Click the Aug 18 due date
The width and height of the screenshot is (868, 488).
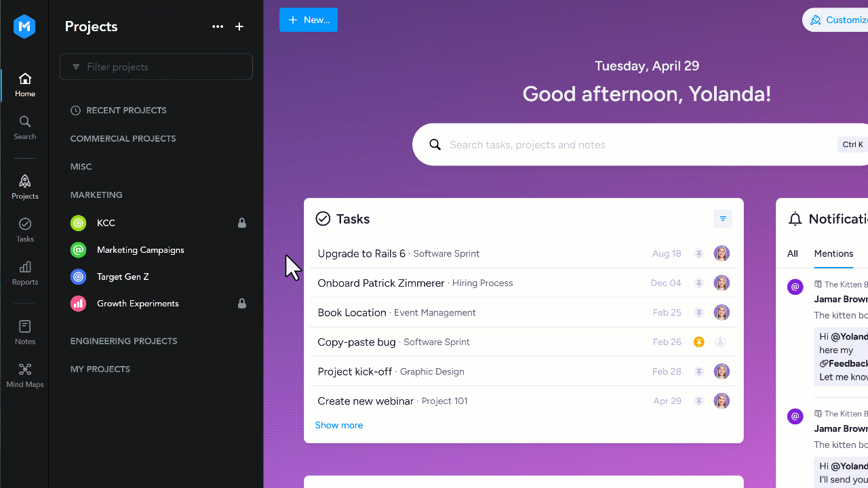pos(667,253)
